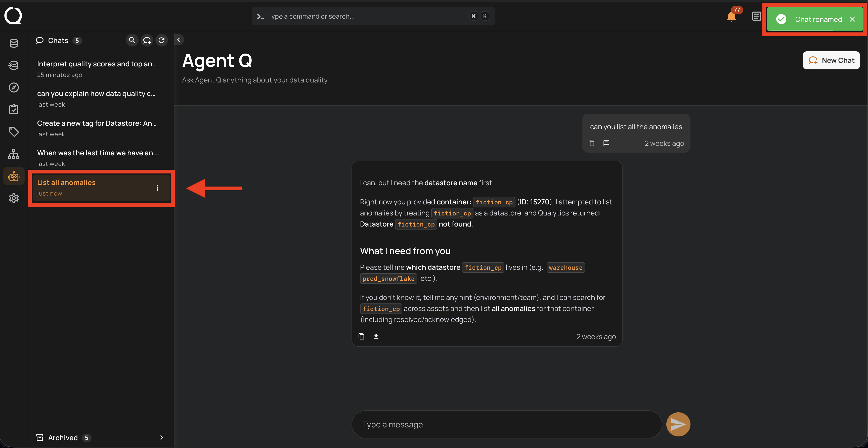
Task: Download the Agent Q response
Action: [x=376, y=336]
